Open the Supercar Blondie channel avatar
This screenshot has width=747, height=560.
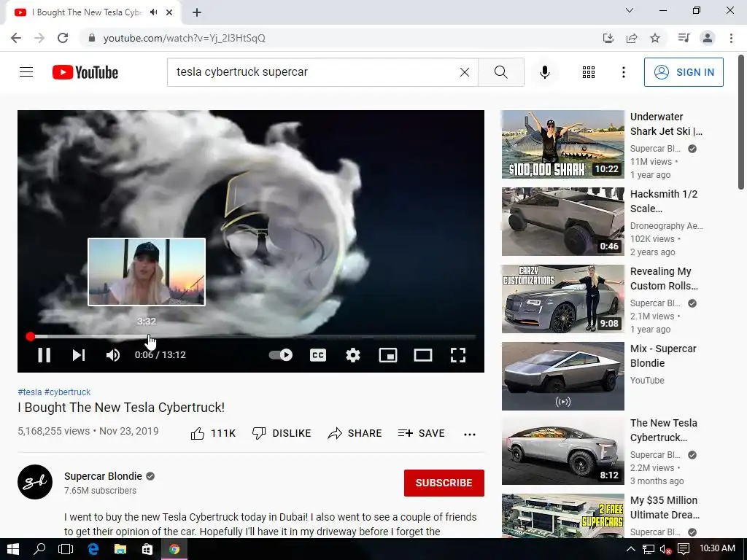coord(35,482)
